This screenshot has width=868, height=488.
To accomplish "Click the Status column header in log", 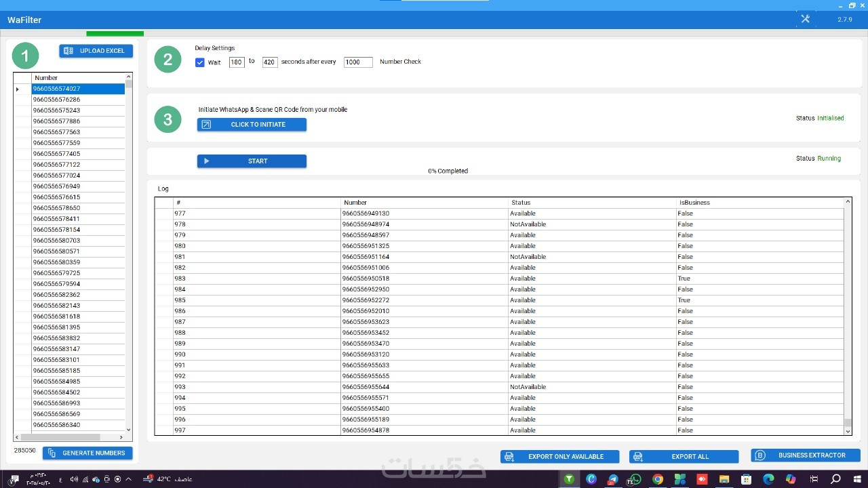I will coord(592,203).
